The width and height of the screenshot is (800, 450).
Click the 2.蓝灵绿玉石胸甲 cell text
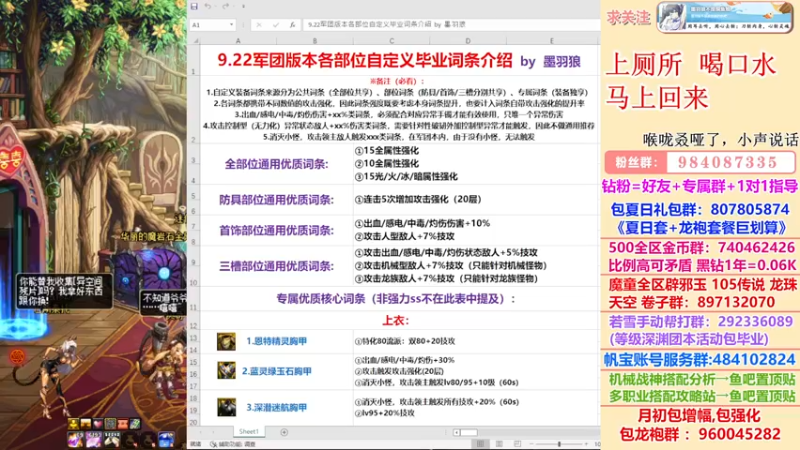[x=277, y=371]
